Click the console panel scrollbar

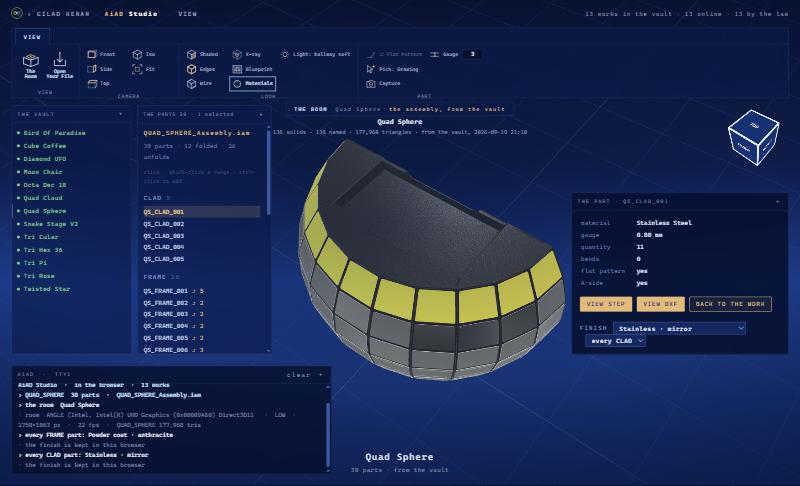coord(328,434)
